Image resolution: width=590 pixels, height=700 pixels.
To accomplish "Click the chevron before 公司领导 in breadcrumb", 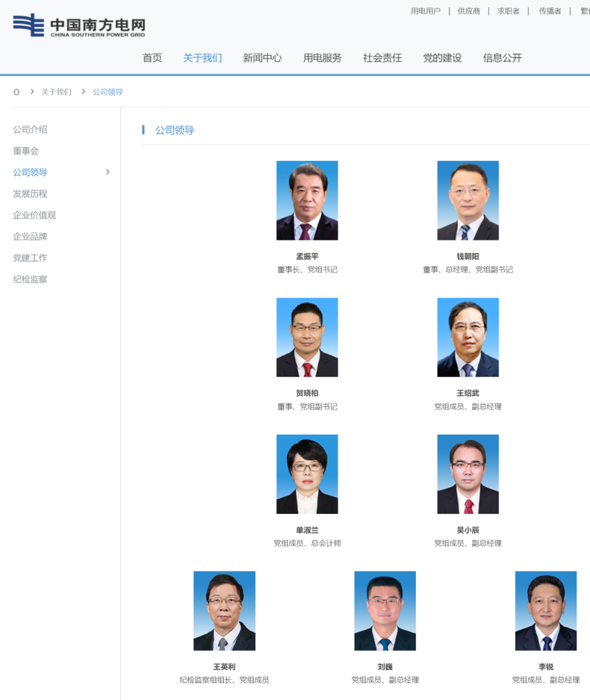I will pos(32,92).
